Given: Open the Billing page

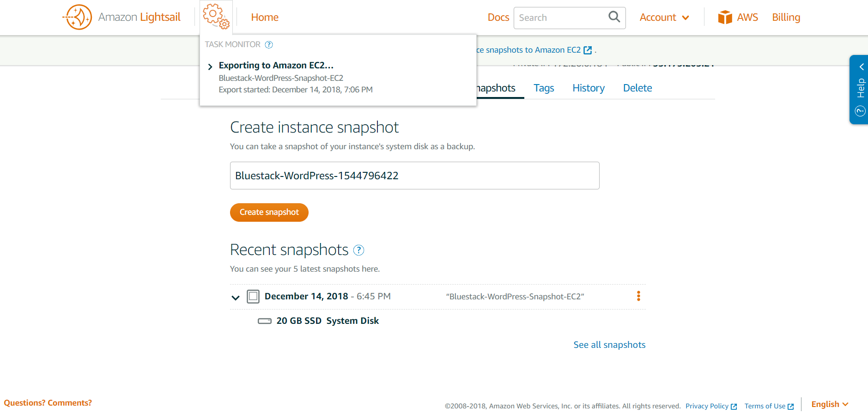Looking at the screenshot, I should click(786, 18).
